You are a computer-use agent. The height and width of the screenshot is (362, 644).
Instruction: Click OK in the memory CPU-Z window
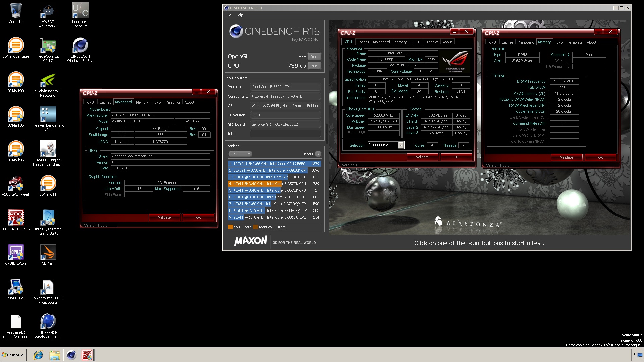600,157
